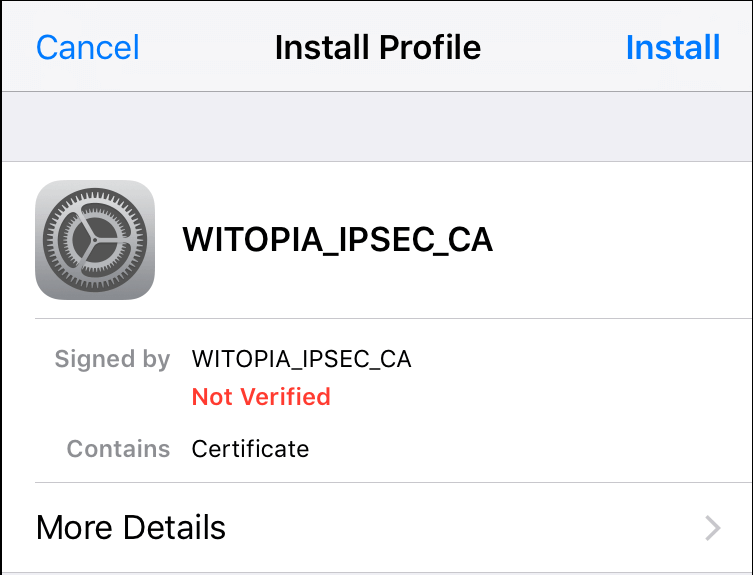Abort with the blue Cancel link
Image resolution: width=753 pixels, height=575 pixels.
pos(88,48)
